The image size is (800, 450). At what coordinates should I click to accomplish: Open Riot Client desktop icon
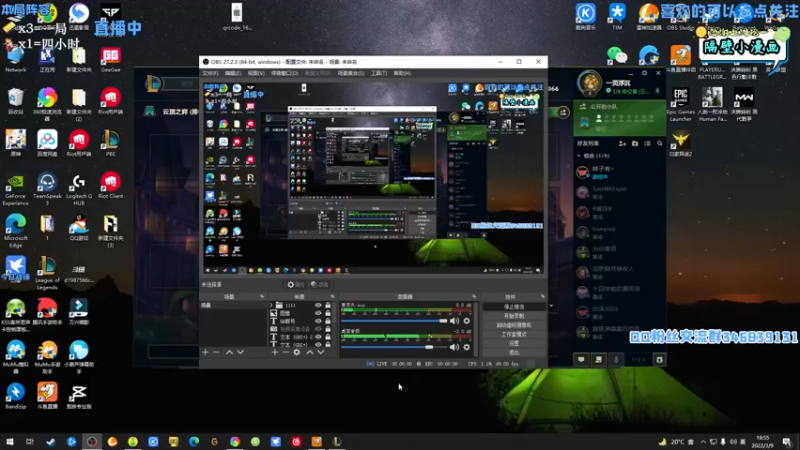110,185
